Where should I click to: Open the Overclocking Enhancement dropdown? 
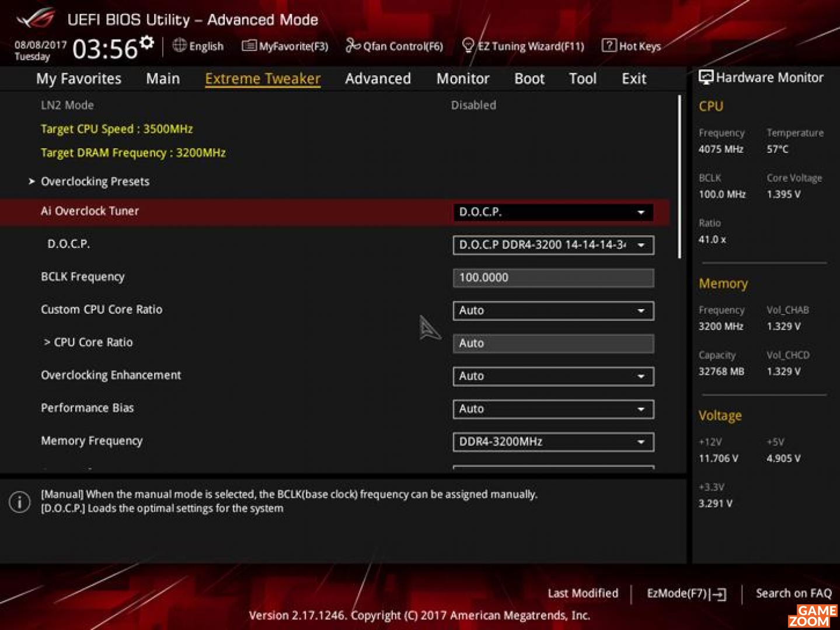(553, 376)
